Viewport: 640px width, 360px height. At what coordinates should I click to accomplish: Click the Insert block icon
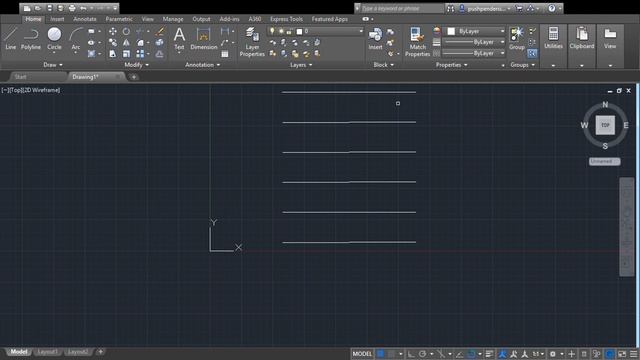tap(375, 39)
